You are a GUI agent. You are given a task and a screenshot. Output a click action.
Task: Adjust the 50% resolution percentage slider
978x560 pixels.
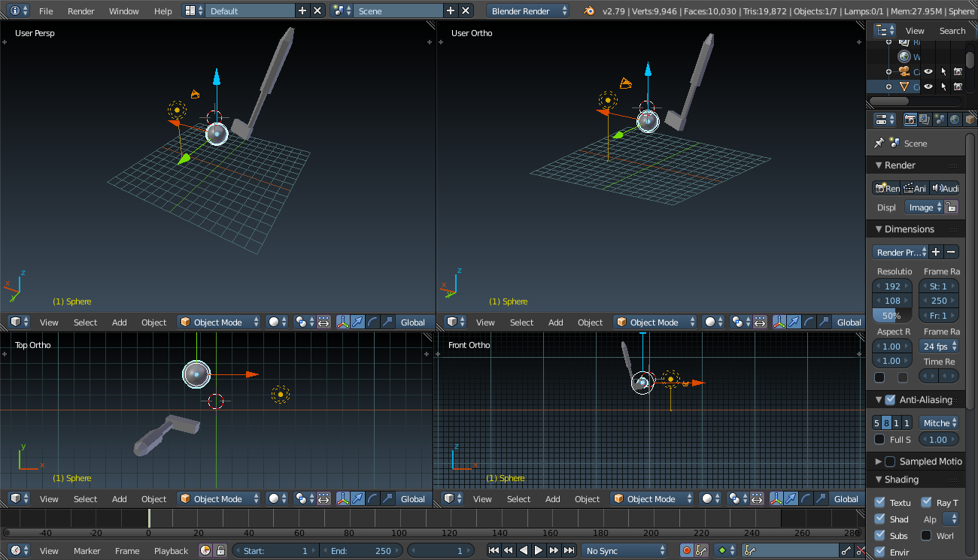pos(891,316)
